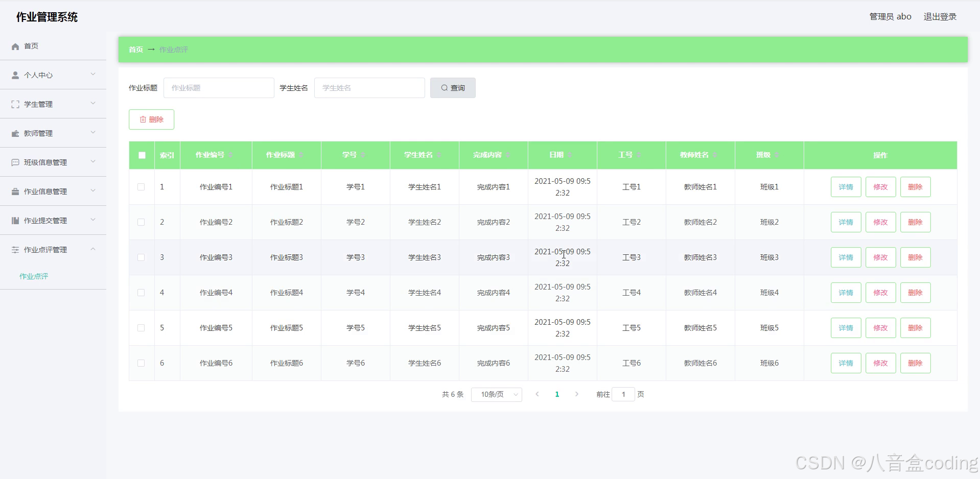Image resolution: width=980 pixels, height=479 pixels.
Task: Click the sort icon in 班级 header
Action: tap(776, 155)
